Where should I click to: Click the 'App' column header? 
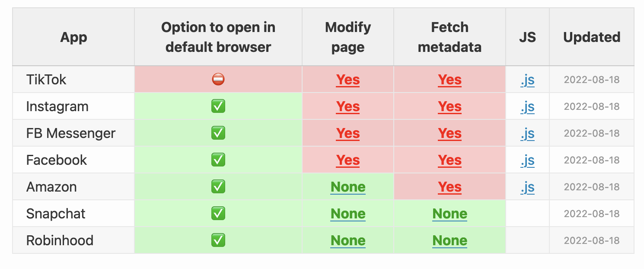[73, 37]
